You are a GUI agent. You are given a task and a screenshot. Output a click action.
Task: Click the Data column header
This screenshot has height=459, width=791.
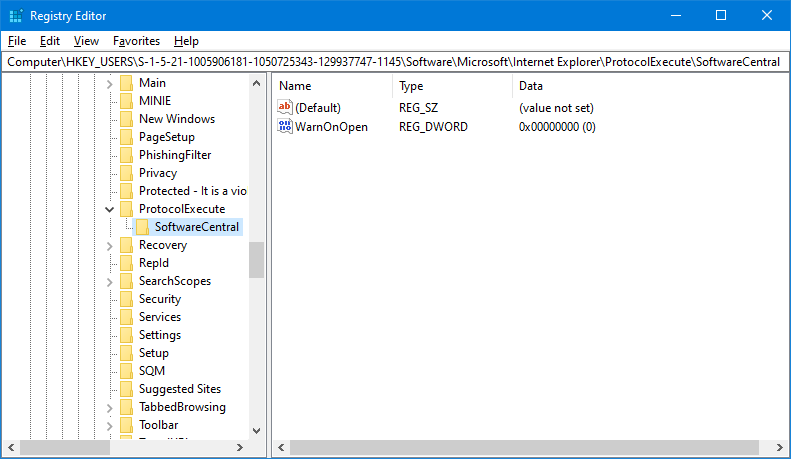(531, 86)
